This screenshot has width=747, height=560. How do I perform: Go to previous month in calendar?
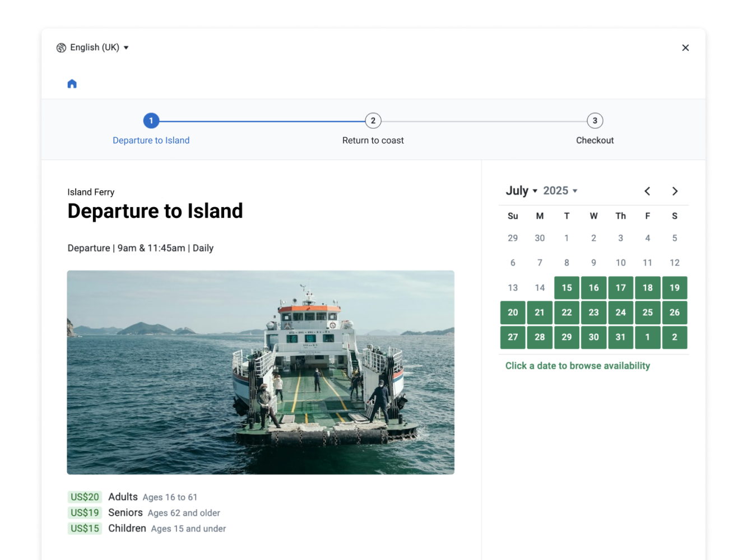click(647, 191)
